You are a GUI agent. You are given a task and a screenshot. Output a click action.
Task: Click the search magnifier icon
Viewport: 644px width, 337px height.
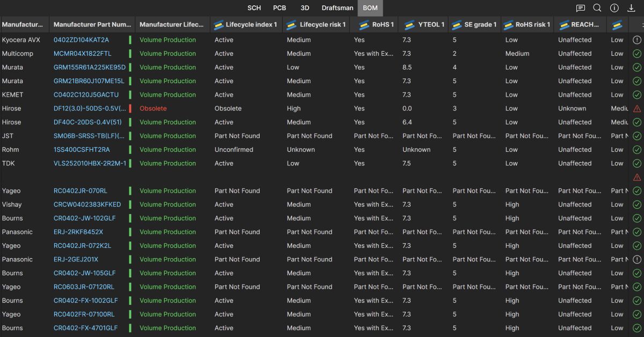tap(597, 8)
